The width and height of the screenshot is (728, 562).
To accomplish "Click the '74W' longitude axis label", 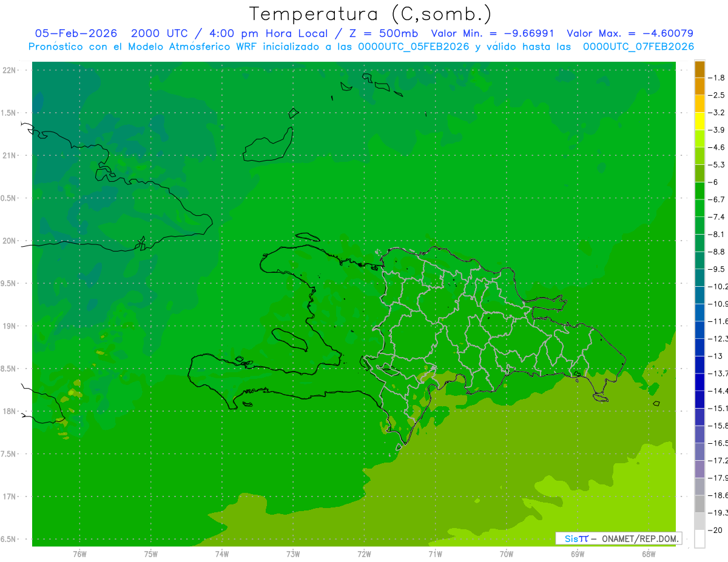I will (x=221, y=554).
